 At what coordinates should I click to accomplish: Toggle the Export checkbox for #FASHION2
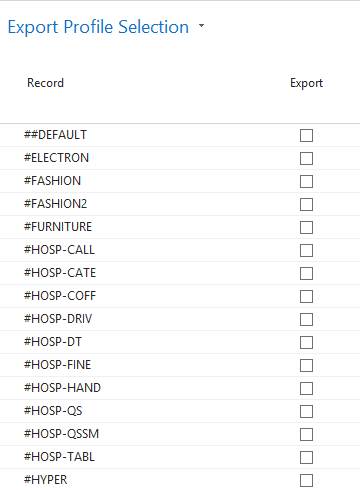[x=306, y=204]
